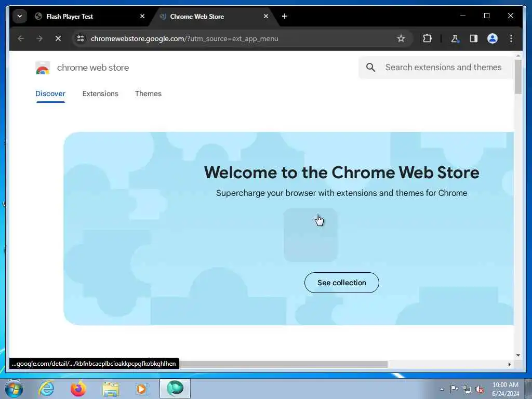532x399 pixels.
Task: Select the Chrome Web Store tab
Action: click(x=215, y=16)
